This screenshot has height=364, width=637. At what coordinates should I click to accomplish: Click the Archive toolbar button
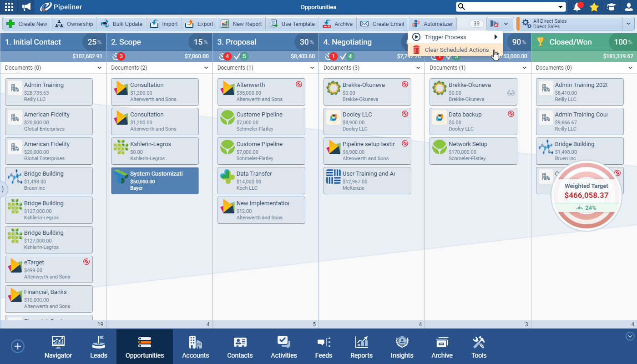[338, 24]
